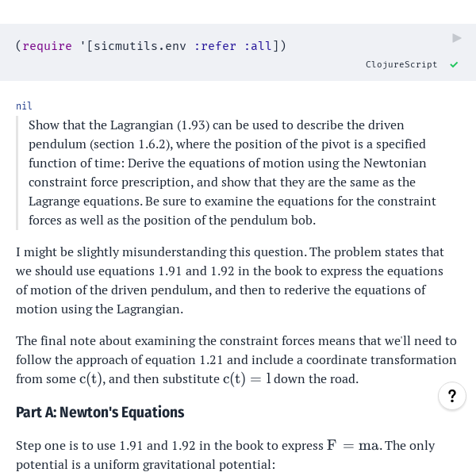This screenshot has width=476, height=476.
Task: Click the paragraph beginning 'The final note'
Action: pyautogui.click(x=236, y=359)
